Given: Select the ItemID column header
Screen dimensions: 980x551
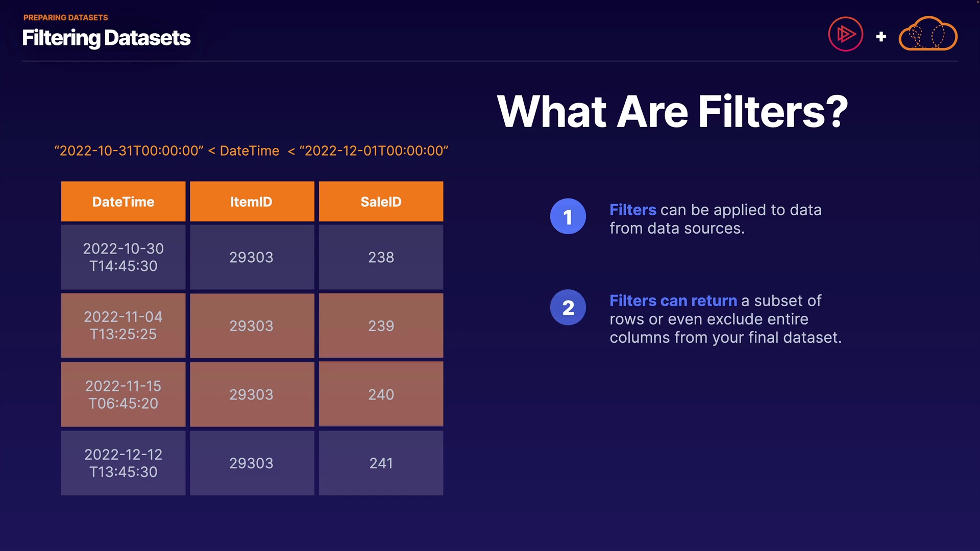Looking at the screenshot, I should (x=252, y=202).
